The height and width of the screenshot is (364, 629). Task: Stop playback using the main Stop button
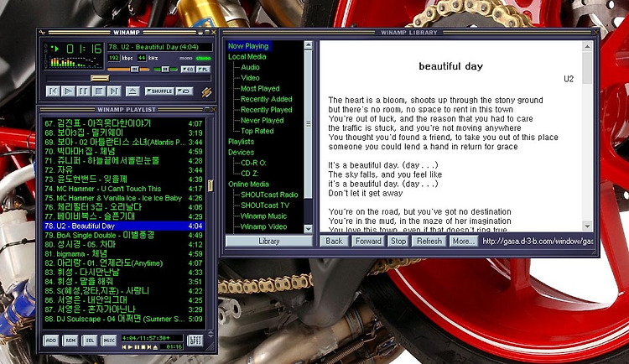(99, 91)
